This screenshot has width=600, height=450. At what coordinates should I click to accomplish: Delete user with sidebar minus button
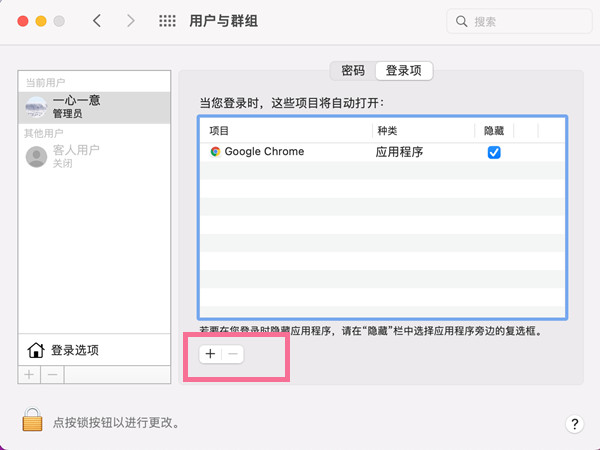[x=53, y=374]
